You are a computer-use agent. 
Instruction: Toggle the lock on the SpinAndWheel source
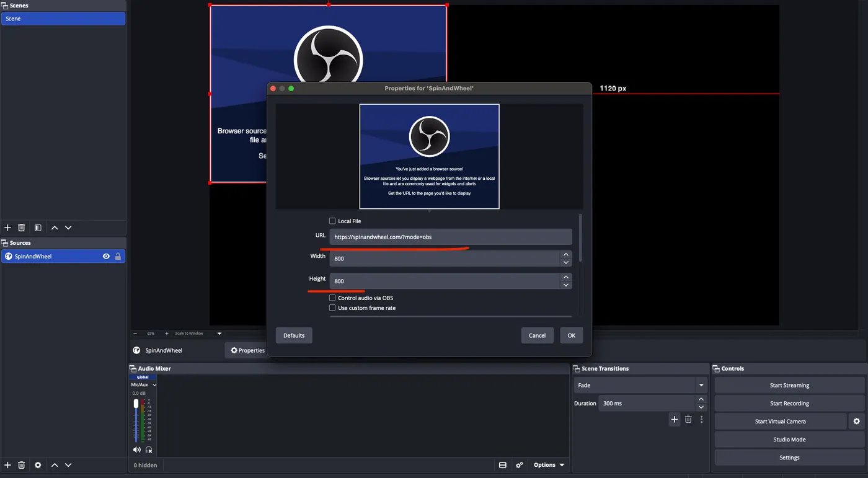click(118, 257)
